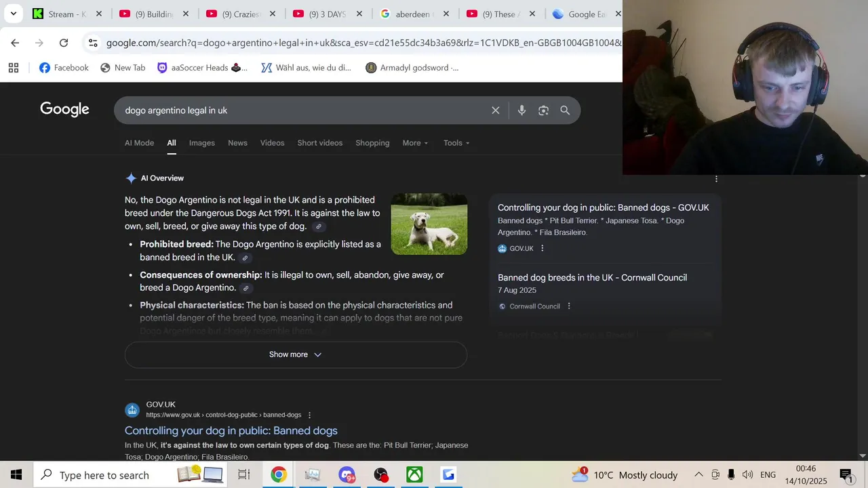Open the Windows Start menu
This screenshot has height=488, width=868.
coord(16,474)
